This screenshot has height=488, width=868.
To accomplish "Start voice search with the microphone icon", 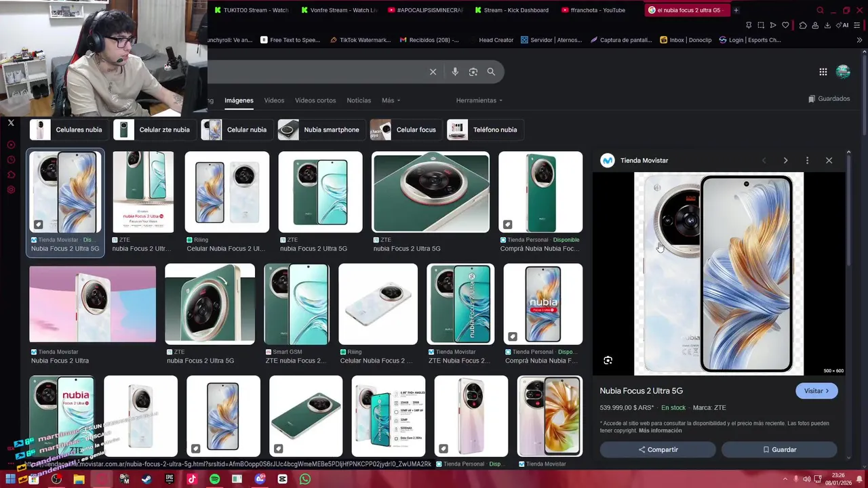I will click(x=455, y=72).
